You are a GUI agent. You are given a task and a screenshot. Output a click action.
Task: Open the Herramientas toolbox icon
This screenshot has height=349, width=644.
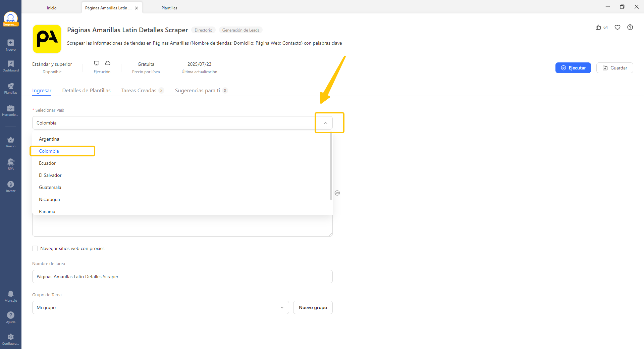click(x=11, y=108)
